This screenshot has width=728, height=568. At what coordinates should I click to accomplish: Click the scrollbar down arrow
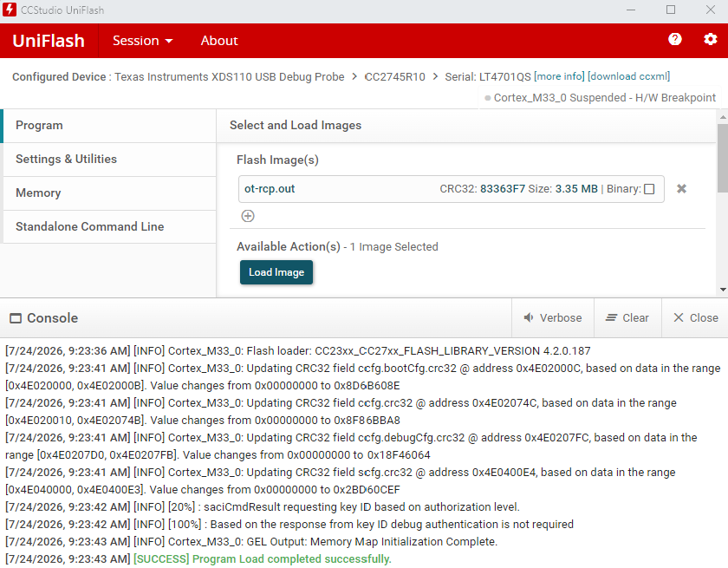(x=723, y=290)
